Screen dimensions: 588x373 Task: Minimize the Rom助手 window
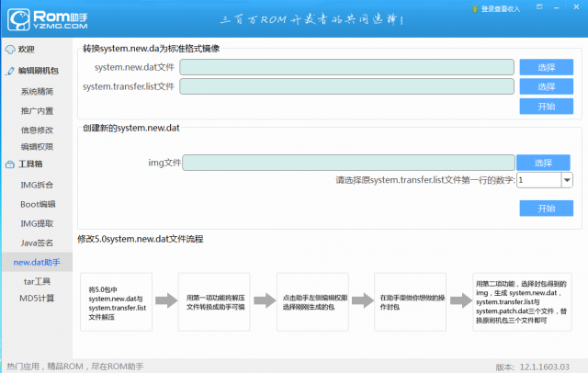tap(557, 7)
